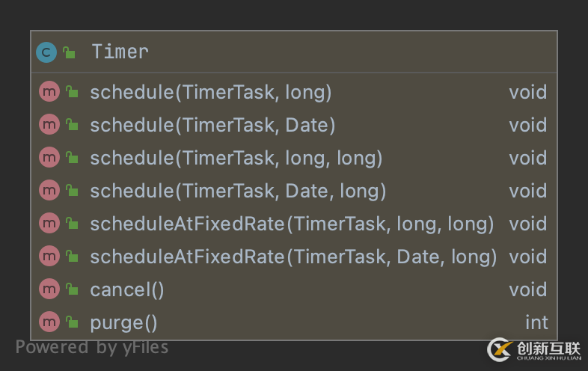588x371 pixels.
Task: Click method icon for scheduleAtFixedRate(TimerTask, long, long)
Action: (49, 223)
